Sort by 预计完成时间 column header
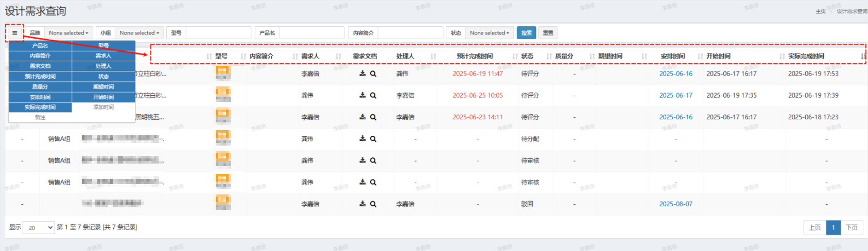Image resolution: width=868 pixels, height=251 pixels. (474, 56)
